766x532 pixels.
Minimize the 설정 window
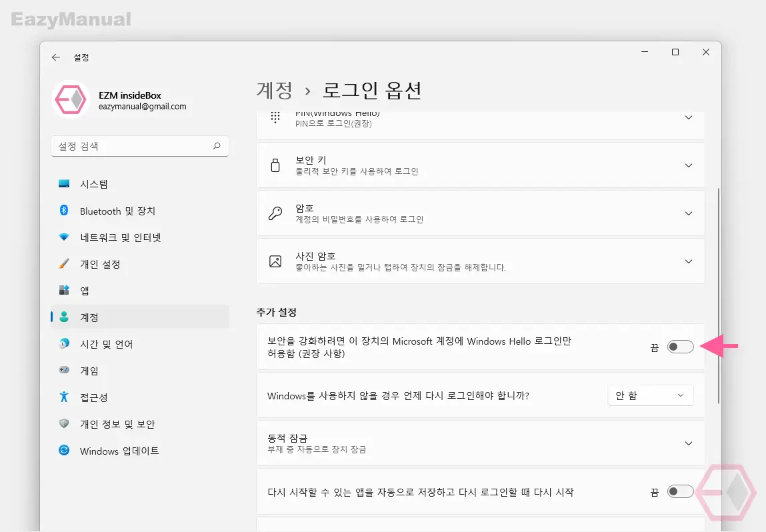point(645,52)
